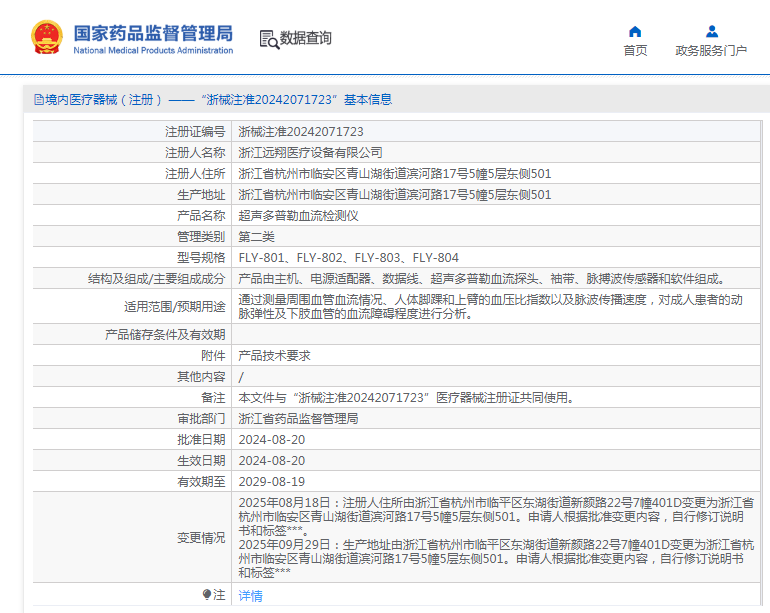Click the house icon above 首页

coord(635,31)
